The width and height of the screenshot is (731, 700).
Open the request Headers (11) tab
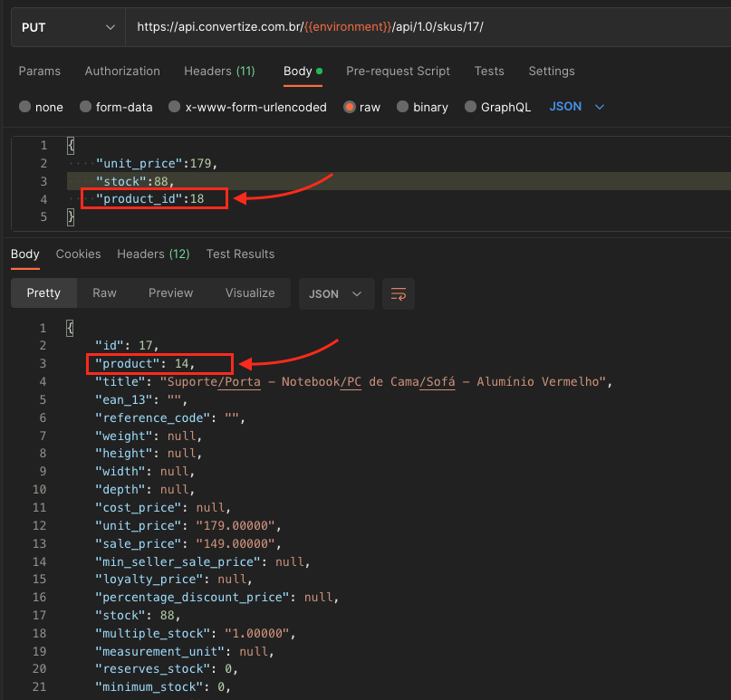[219, 71]
